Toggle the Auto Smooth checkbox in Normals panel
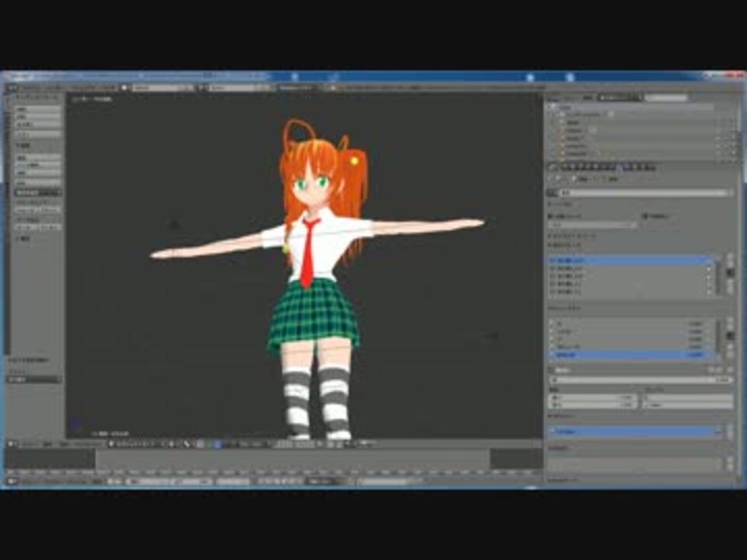The width and height of the screenshot is (747, 560). 551,217
